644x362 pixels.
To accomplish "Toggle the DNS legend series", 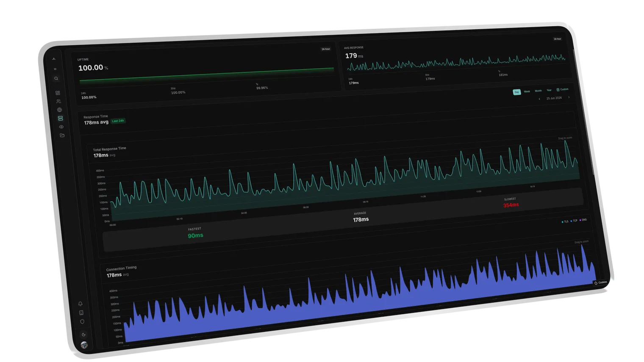I will (583, 220).
